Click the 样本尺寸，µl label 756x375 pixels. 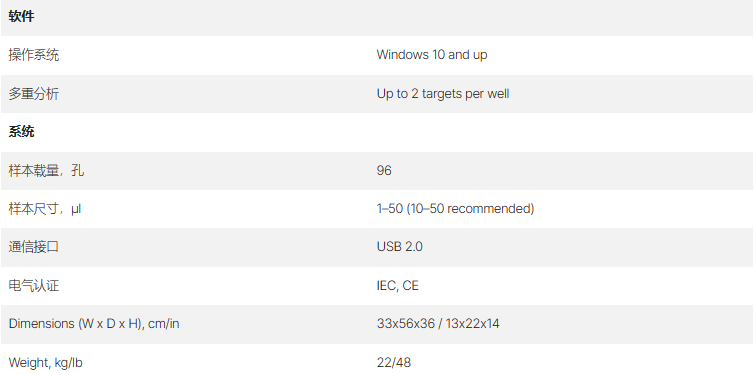pyautogui.click(x=45, y=209)
